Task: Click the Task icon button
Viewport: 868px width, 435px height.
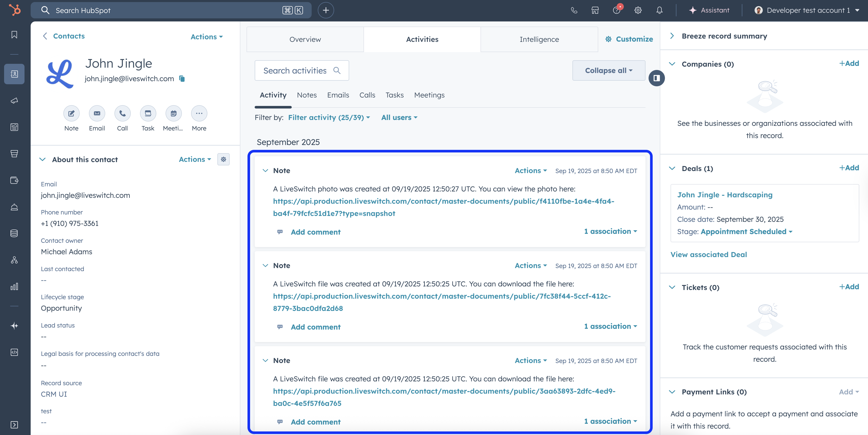Action: click(148, 113)
